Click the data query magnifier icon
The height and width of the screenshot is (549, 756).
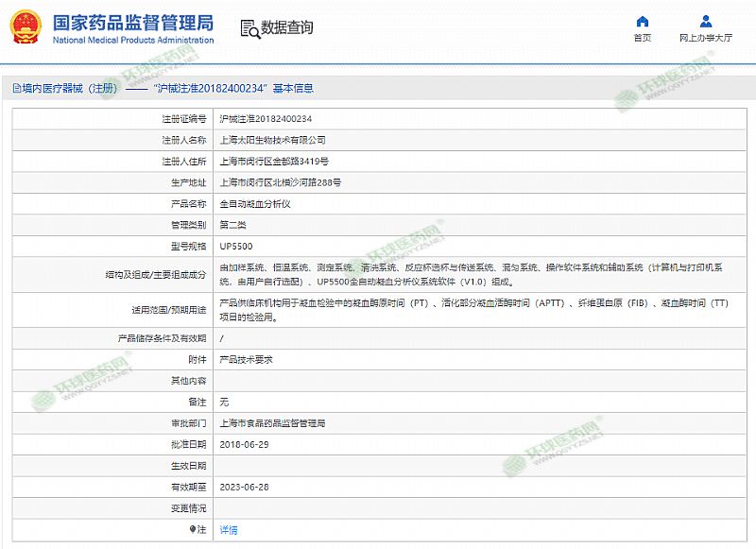(249, 28)
